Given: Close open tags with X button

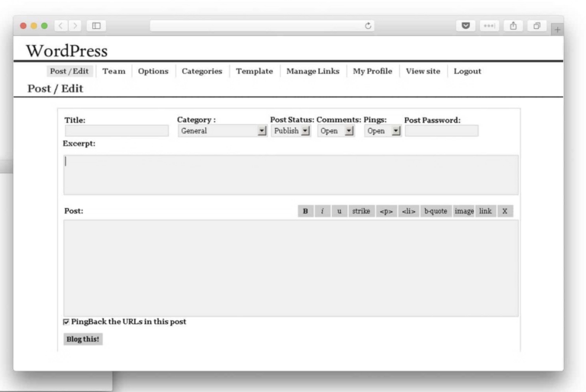Looking at the screenshot, I should pos(505,211).
